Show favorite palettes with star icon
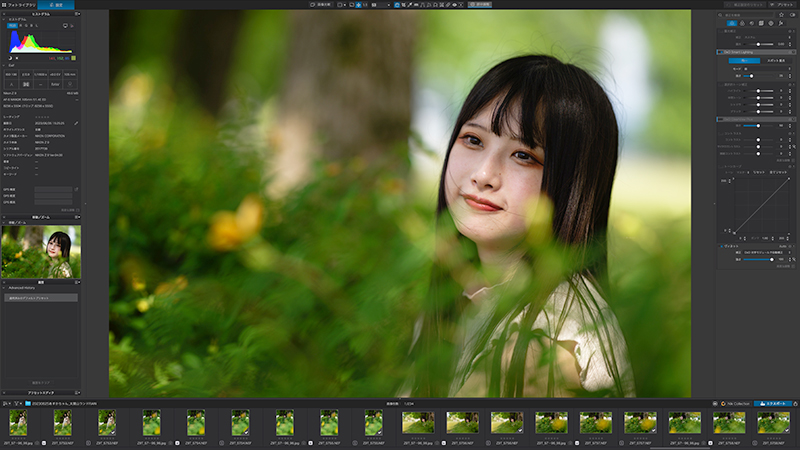 [781, 15]
